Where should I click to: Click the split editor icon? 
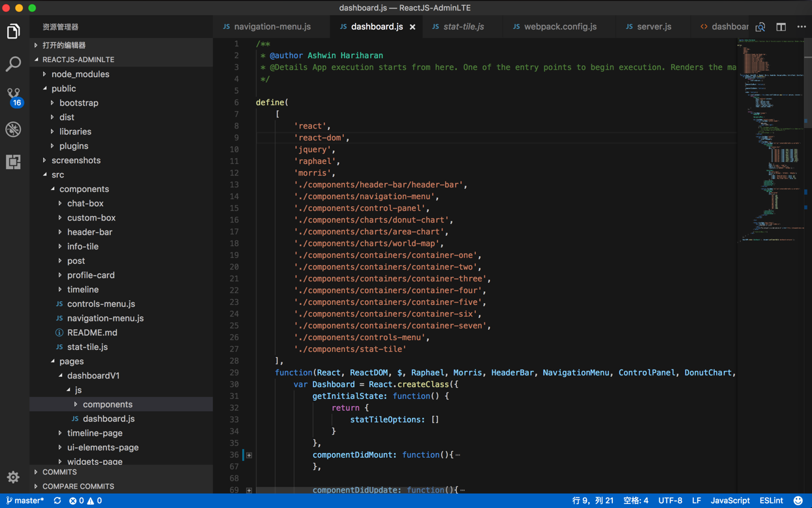click(x=781, y=27)
